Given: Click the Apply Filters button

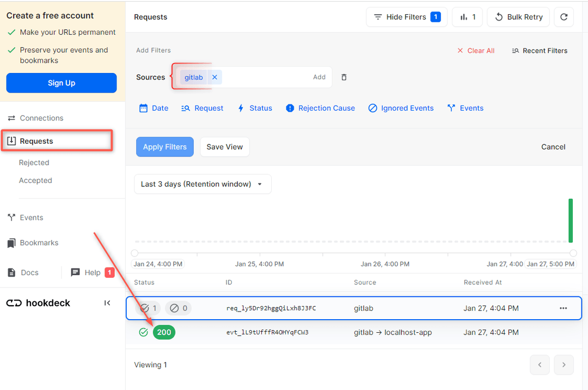Looking at the screenshot, I should (x=164, y=147).
